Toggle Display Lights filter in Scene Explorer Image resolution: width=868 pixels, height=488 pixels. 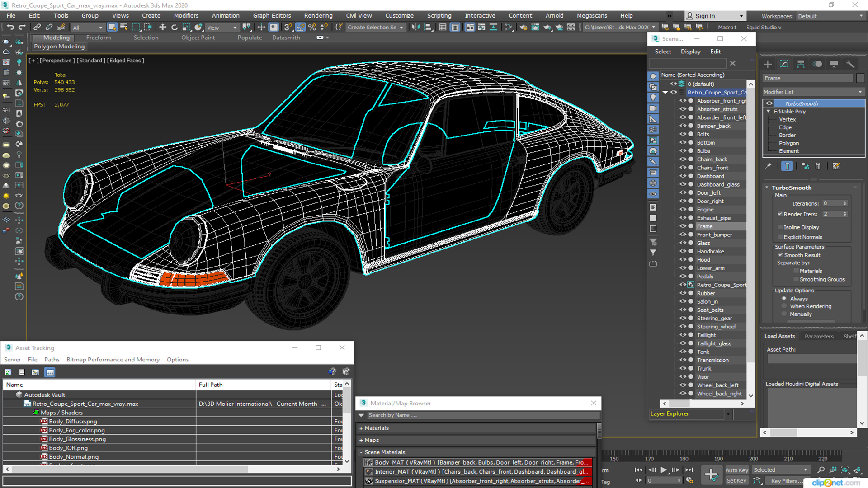pos(653,98)
